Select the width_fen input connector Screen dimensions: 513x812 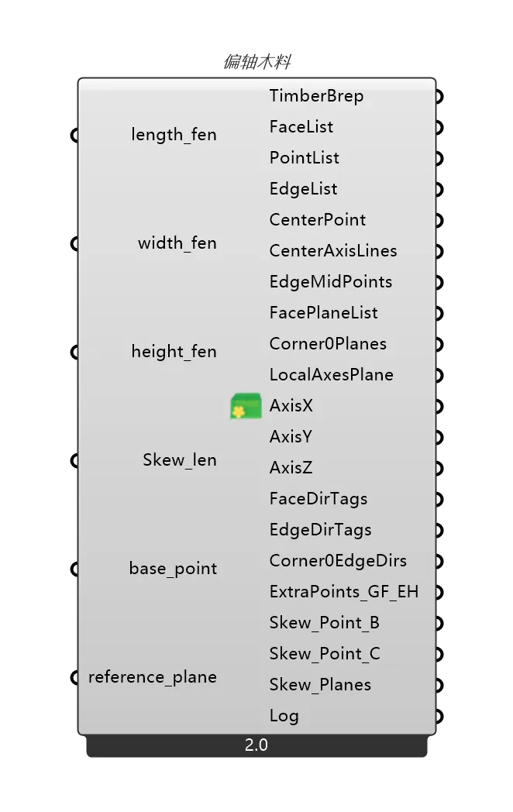pos(75,243)
